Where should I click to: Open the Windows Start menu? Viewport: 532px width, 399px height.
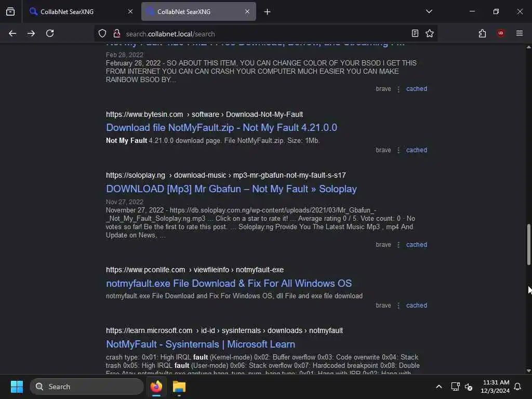[x=17, y=387]
